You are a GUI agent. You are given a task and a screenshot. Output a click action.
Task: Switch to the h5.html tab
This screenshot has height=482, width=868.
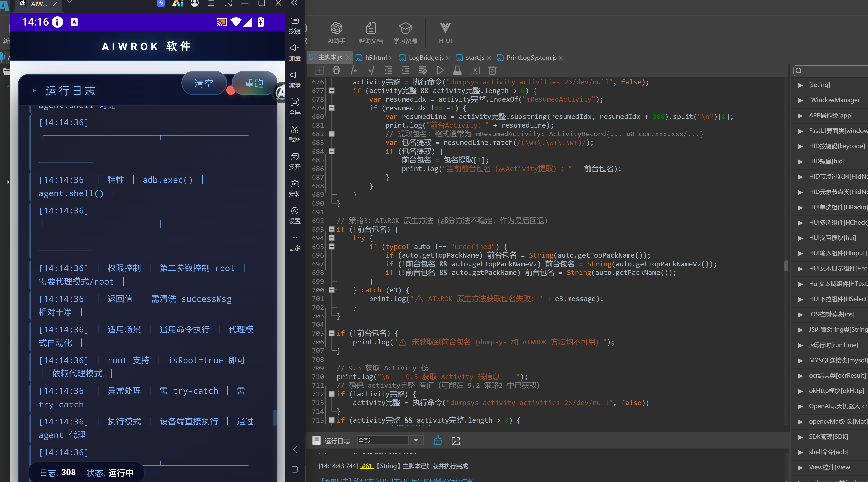tap(375, 57)
